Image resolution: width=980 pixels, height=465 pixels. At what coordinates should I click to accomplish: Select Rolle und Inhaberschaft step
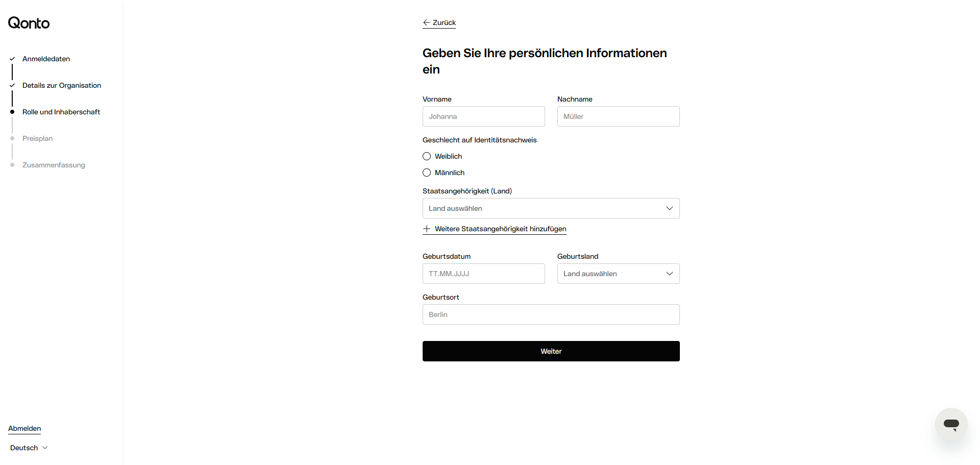(x=61, y=112)
